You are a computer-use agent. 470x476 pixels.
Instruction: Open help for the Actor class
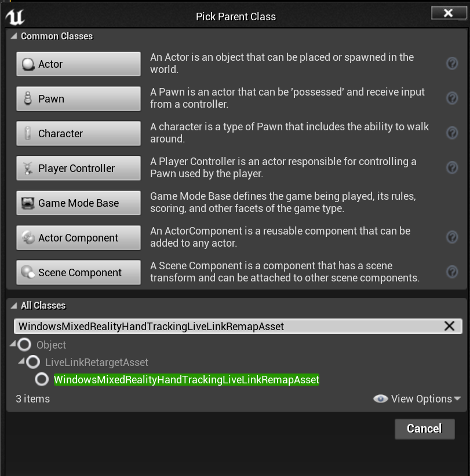click(x=452, y=63)
